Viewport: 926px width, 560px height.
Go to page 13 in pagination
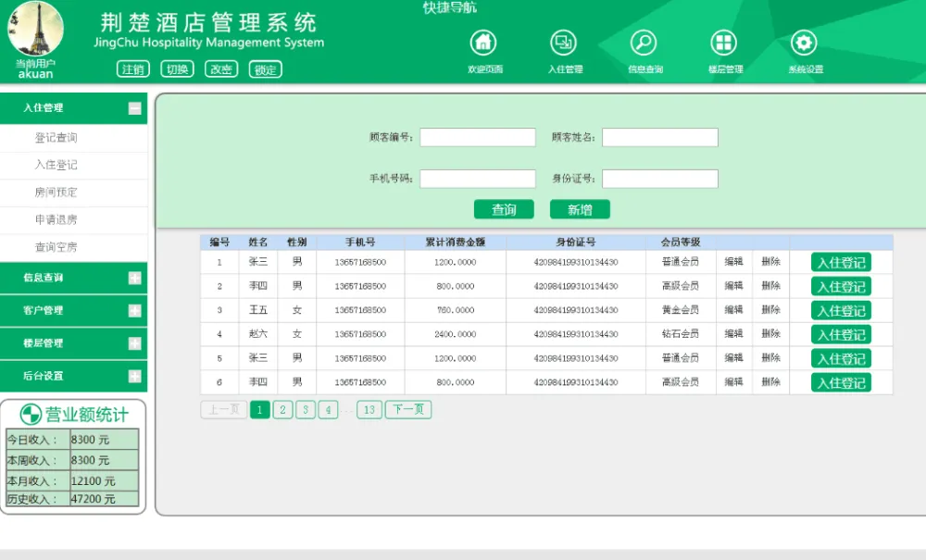click(369, 408)
